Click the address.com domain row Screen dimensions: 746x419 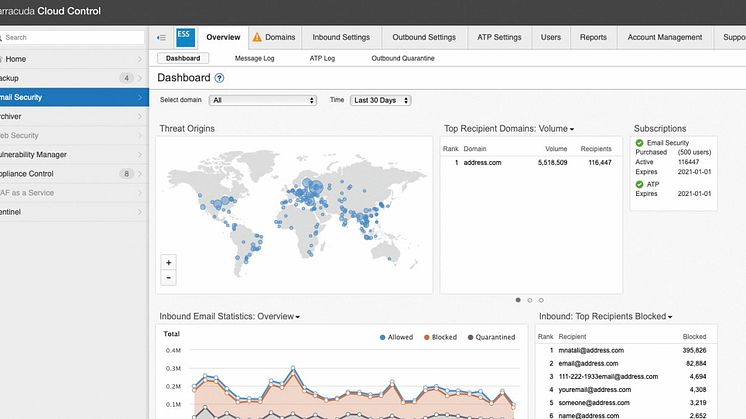(531, 163)
